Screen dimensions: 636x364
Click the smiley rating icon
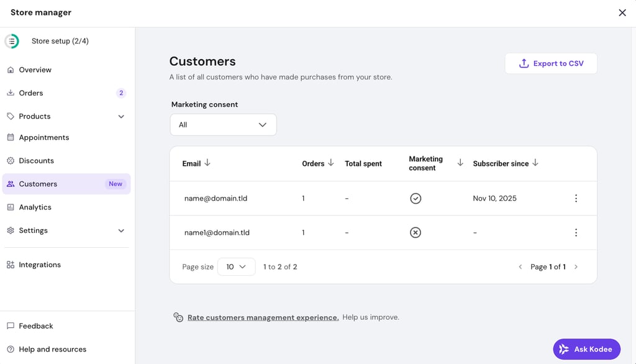click(x=178, y=317)
